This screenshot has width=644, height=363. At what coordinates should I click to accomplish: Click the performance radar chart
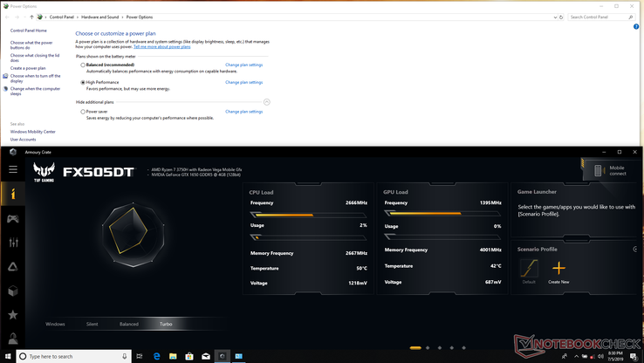133,235
